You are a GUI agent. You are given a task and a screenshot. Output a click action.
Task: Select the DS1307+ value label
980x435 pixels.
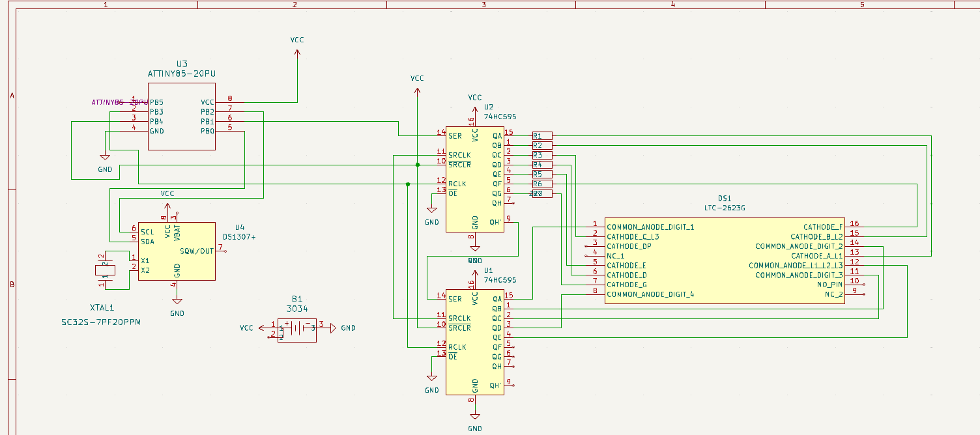(239, 237)
